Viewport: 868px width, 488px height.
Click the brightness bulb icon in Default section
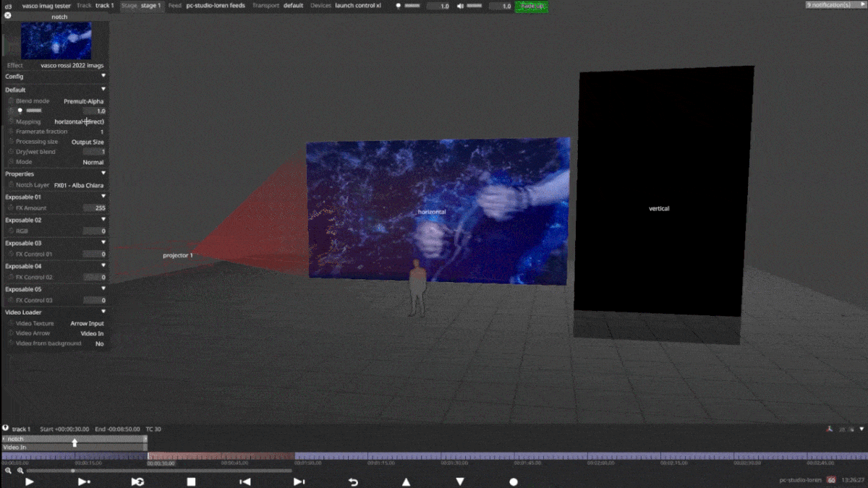[20, 111]
